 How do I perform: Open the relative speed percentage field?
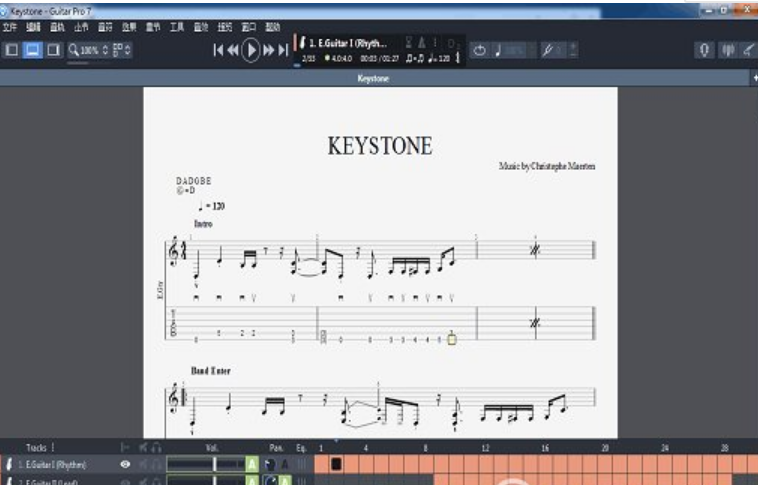point(515,50)
